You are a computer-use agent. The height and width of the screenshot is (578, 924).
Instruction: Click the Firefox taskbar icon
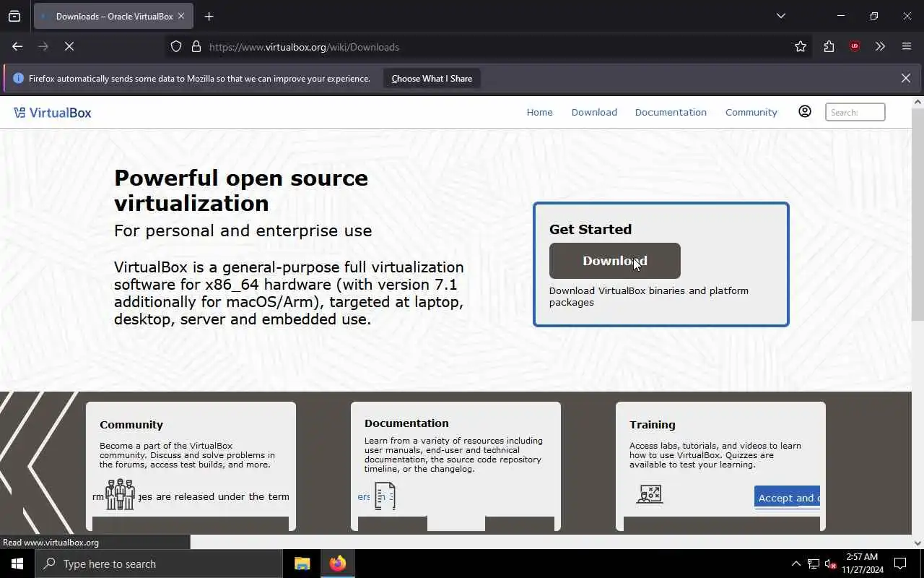click(337, 564)
